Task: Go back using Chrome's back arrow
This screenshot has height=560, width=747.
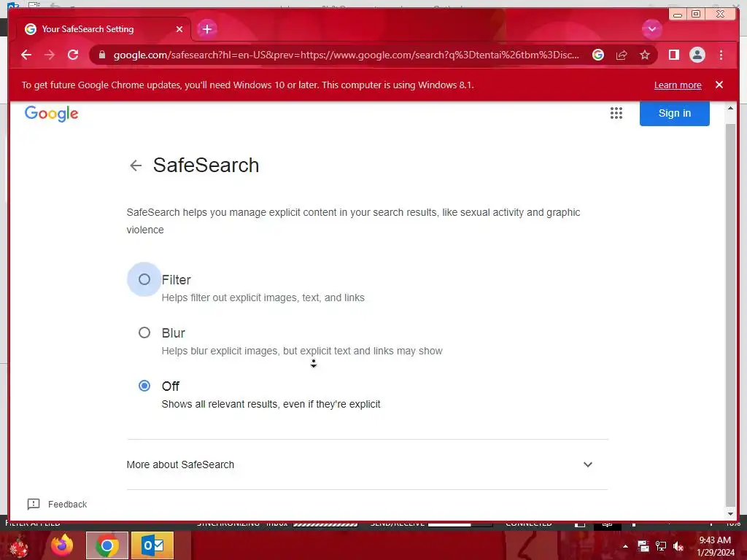Action: 26,55
